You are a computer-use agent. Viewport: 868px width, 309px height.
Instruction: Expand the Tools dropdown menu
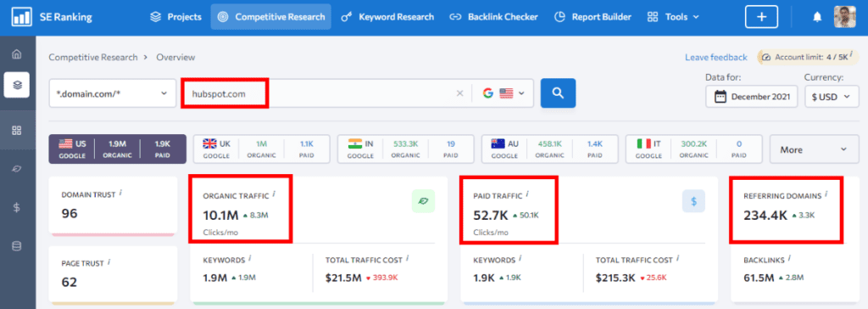[x=673, y=17]
